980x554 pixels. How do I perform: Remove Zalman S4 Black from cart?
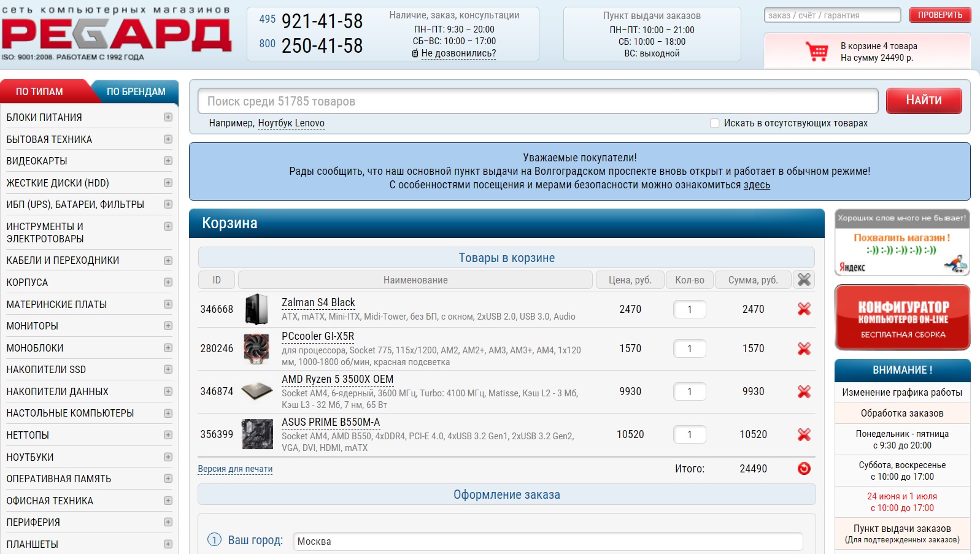[x=804, y=309]
